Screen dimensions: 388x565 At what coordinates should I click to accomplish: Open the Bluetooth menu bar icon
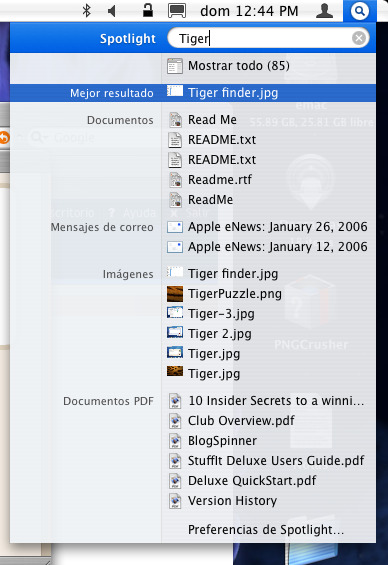coord(86,11)
